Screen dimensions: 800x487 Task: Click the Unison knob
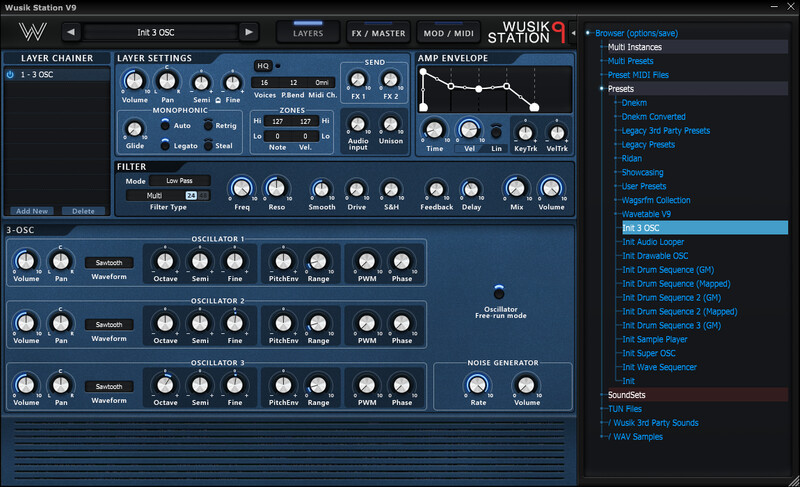point(390,124)
